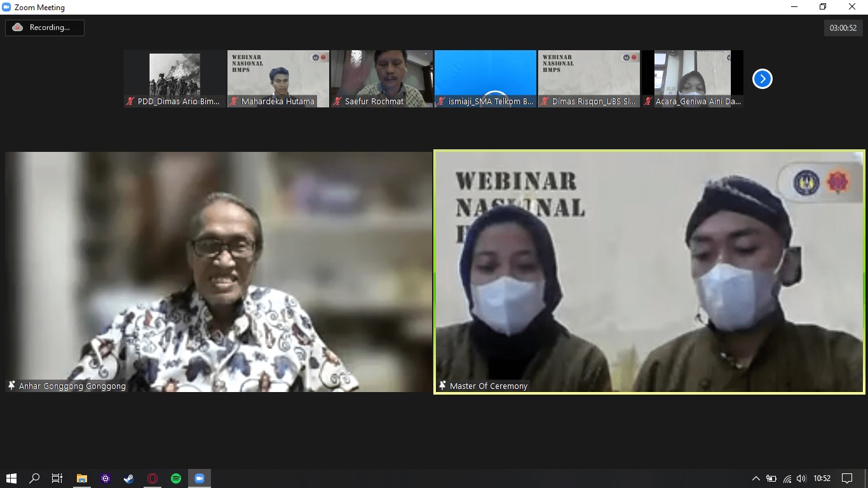
Task: Click muted mic icon on Mahardeka Hutama
Action: point(234,101)
